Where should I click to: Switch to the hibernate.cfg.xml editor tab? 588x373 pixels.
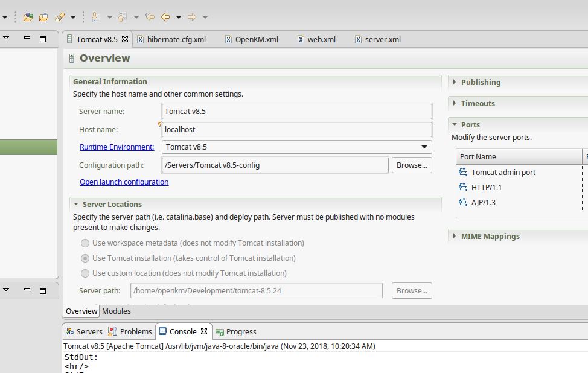(x=176, y=40)
